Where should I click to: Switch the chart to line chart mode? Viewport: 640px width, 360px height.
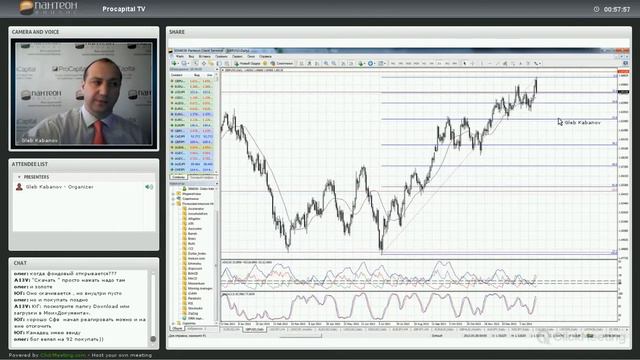(x=317, y=63)
